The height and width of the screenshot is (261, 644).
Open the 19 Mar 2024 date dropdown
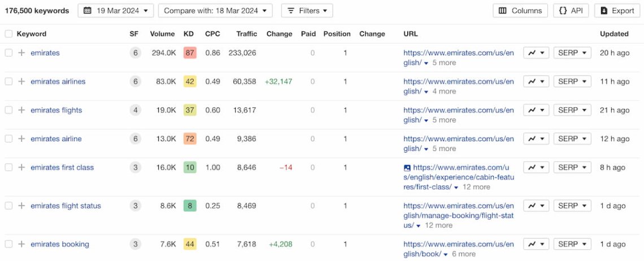point(115,11)
